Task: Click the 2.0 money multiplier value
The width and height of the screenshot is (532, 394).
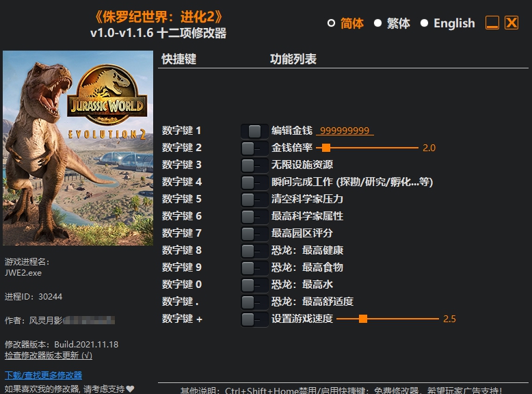Action: pyautogui.click(x=429, y=148)
